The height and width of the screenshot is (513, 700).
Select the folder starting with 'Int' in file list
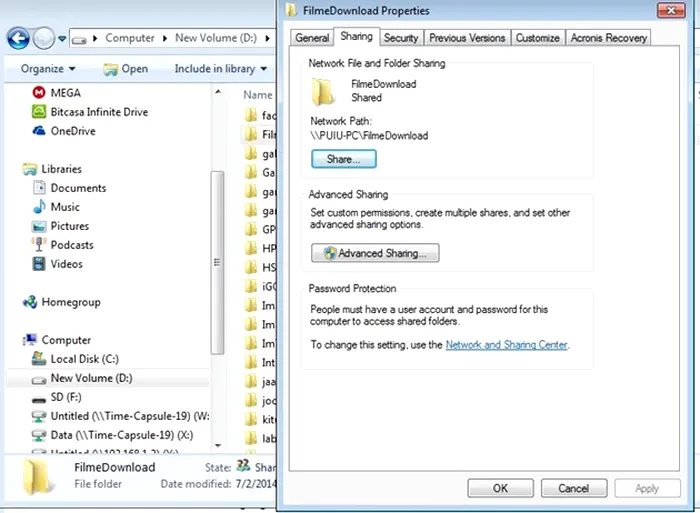click(x=260, y=363)
